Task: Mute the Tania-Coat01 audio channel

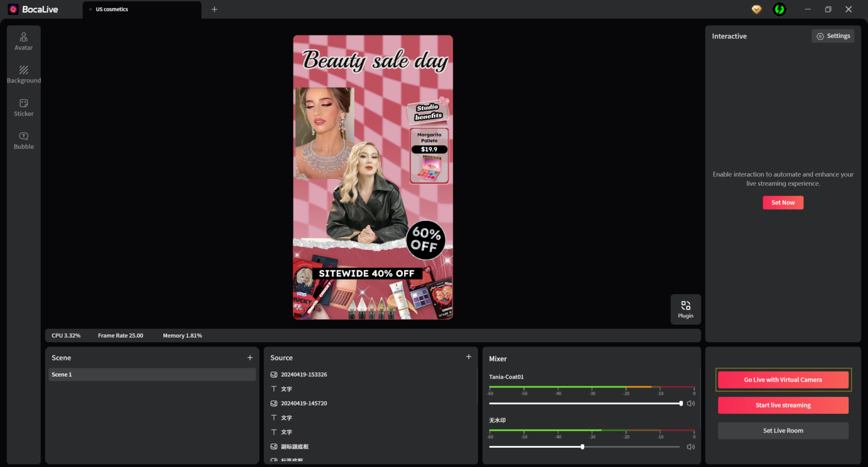Action: tap(691, 403)
